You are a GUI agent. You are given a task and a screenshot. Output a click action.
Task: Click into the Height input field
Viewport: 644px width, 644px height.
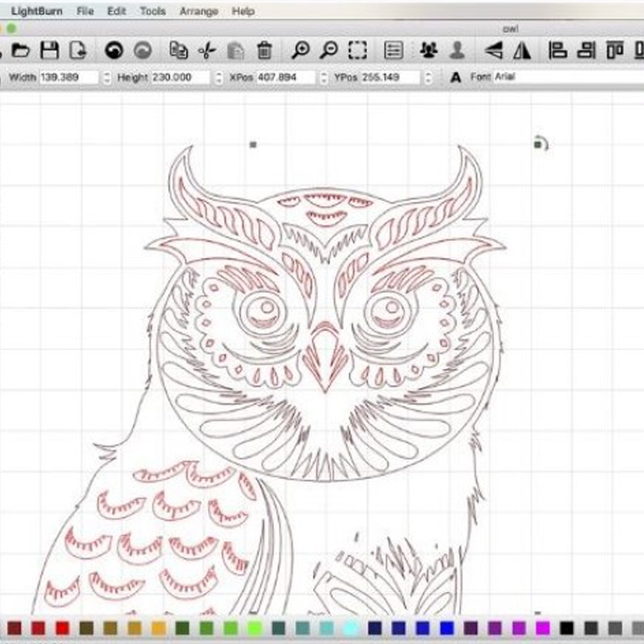pyautogui.click(x=179, y=77)
